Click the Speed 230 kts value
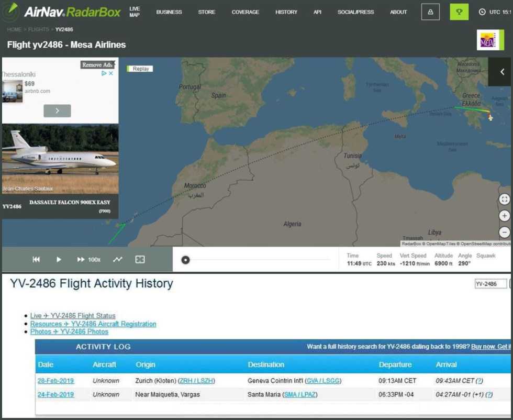The height and width of the screenshot is (420, 513). pos(386,263)
